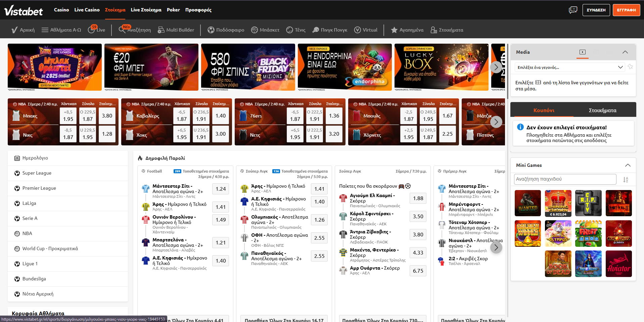Open the Aviator mini game
This screenshot has height=322, width=644.
pyautogui.click(x=618, y=264)
